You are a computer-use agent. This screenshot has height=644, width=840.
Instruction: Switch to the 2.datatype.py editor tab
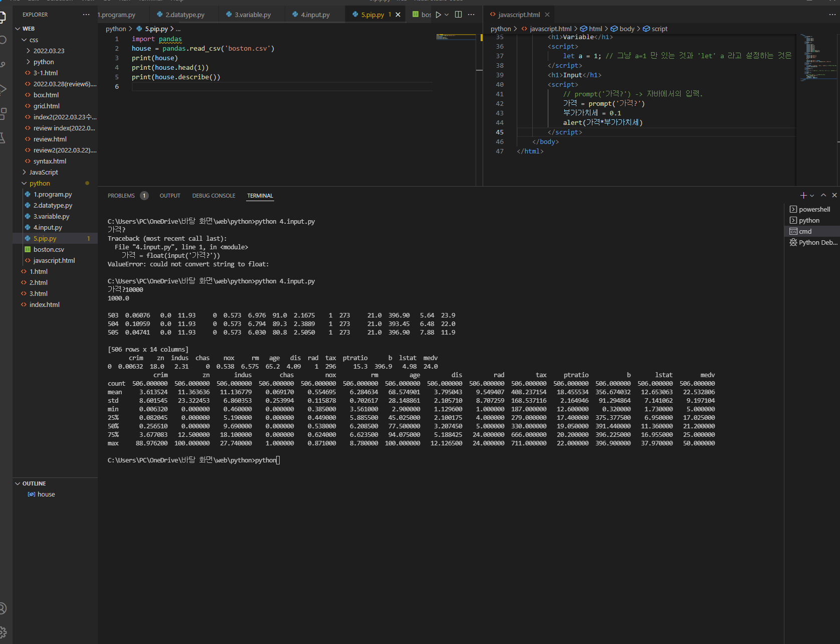click(x=185, y=15)
